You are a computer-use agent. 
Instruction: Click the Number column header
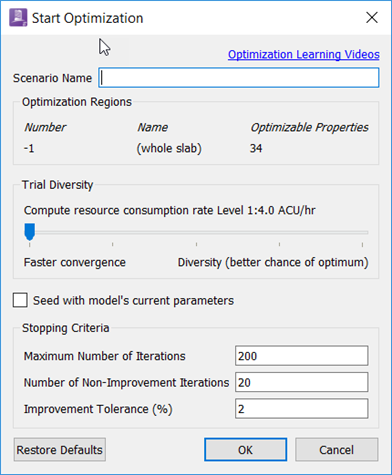[x=45, y=127]
